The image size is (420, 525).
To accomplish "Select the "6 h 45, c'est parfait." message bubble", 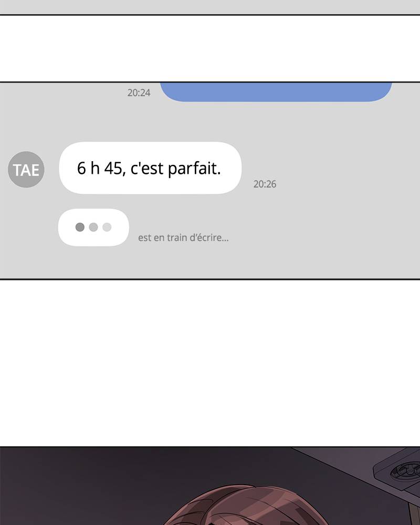I will coord(150,168).
